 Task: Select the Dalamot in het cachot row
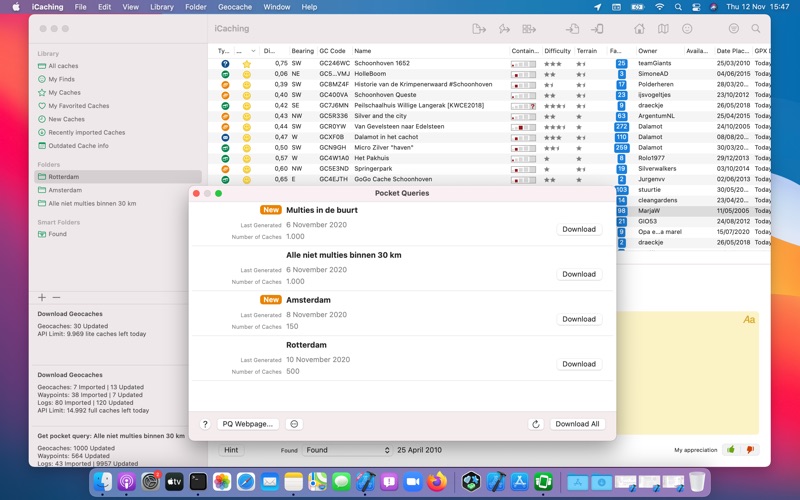[x=489, y=137]
